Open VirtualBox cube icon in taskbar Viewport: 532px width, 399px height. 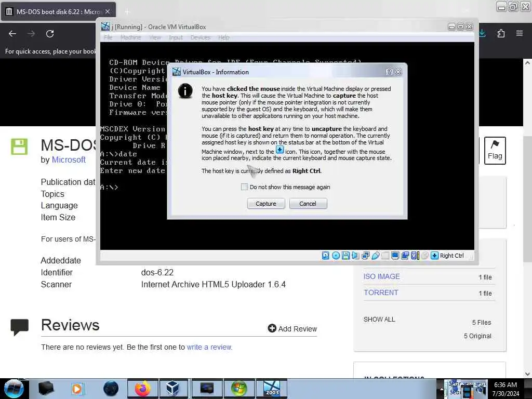[172, 389]
